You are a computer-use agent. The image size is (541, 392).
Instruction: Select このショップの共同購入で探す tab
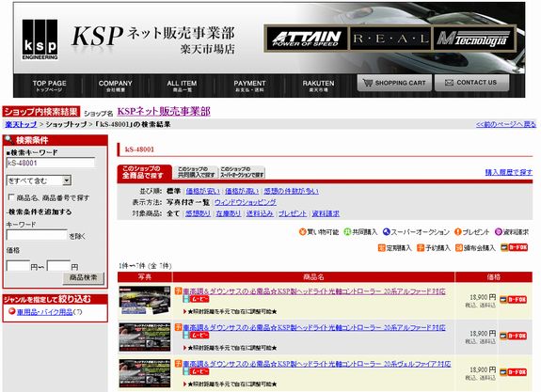tap(196, 172)
